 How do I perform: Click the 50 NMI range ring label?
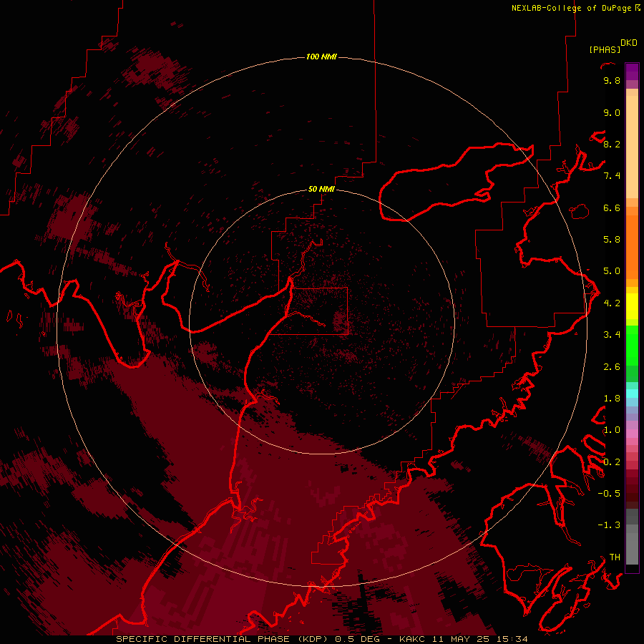[321, 189]
